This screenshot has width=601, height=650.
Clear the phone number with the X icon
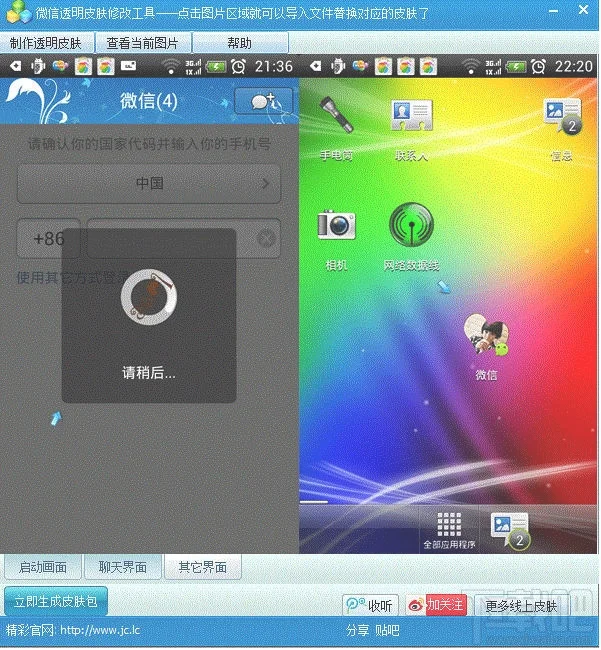point(266,238)
